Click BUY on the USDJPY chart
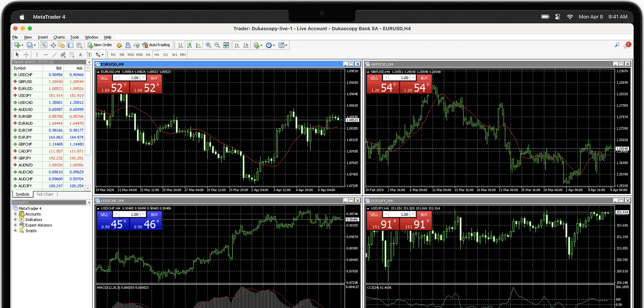The width and height of the screenshot is (644, 308). click(424, 215)
